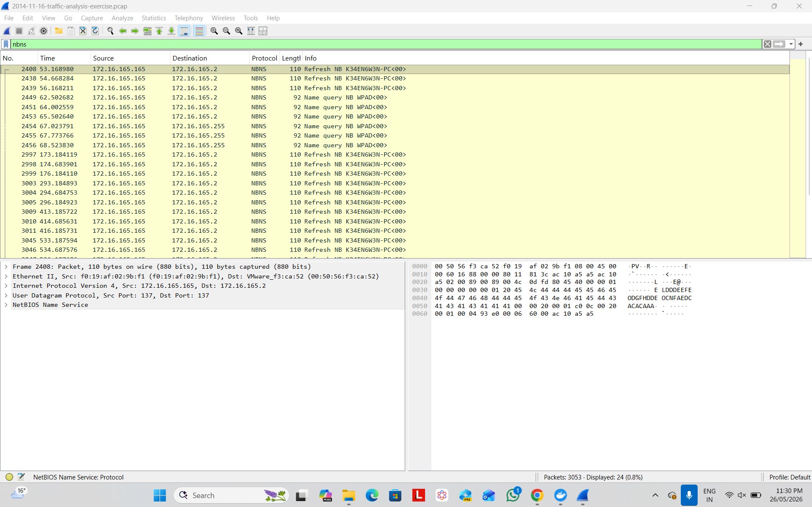Go forward in packet history
812x507 pixels.
(x=135, y=31)
